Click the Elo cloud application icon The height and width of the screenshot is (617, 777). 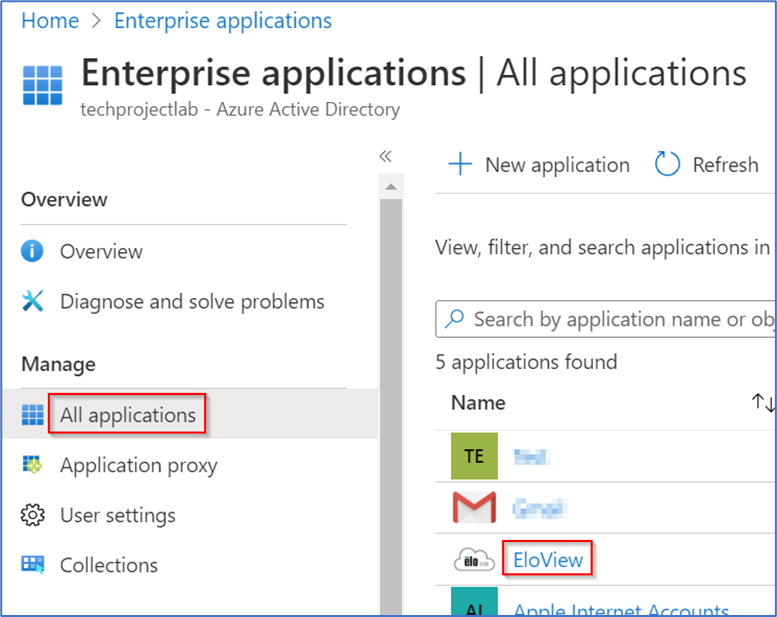pyautogui.click(x=474, y=560)
